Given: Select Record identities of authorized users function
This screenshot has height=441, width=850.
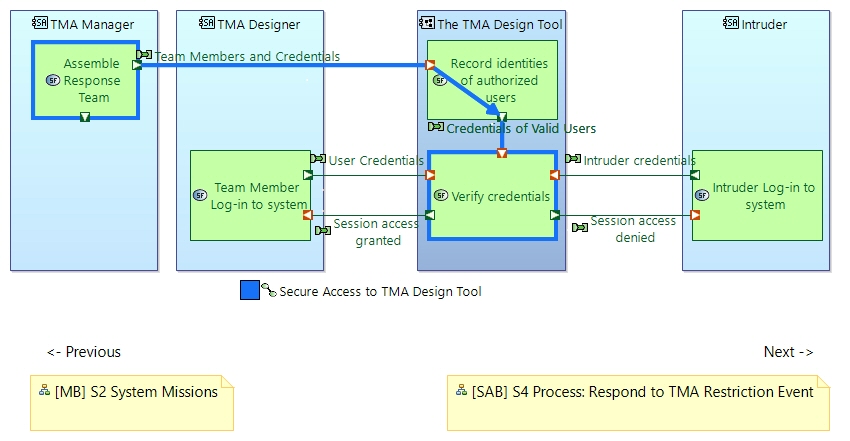Looking at the screenshot, I should [492, 80].
